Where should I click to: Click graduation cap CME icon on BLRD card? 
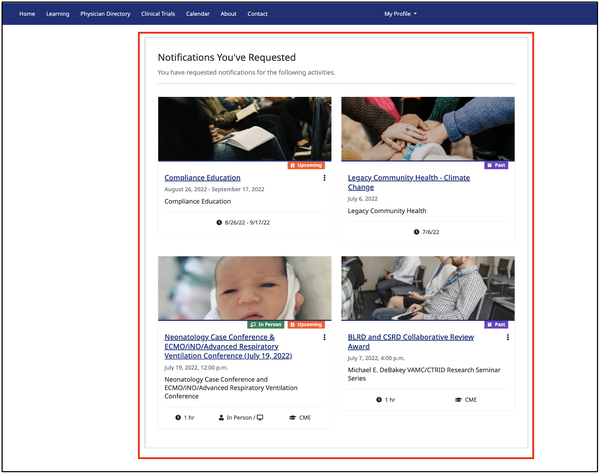click(458, 400)
